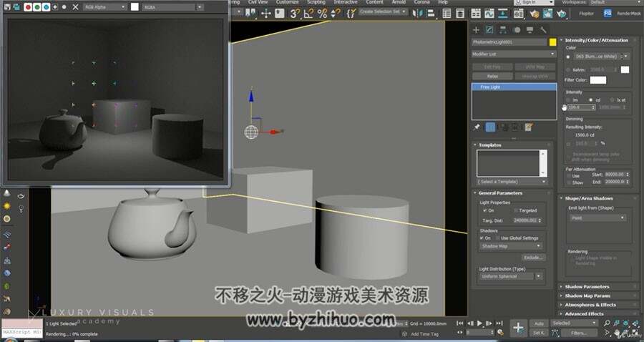Image resolution: width=644 pixels, height=342 pixels.
Task: Open the Curve Editor icon
Action: [x=489, y=14]
